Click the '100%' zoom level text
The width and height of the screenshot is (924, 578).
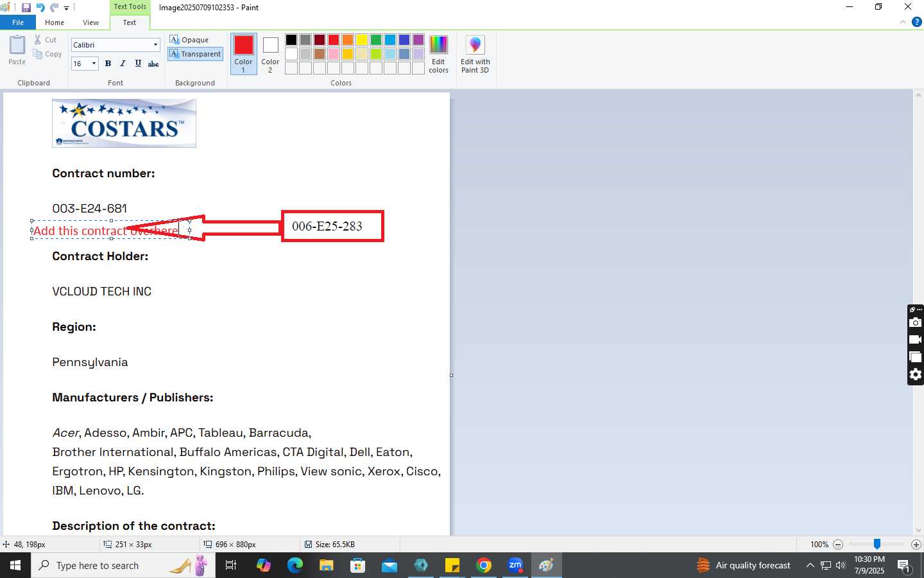point(819,545)
